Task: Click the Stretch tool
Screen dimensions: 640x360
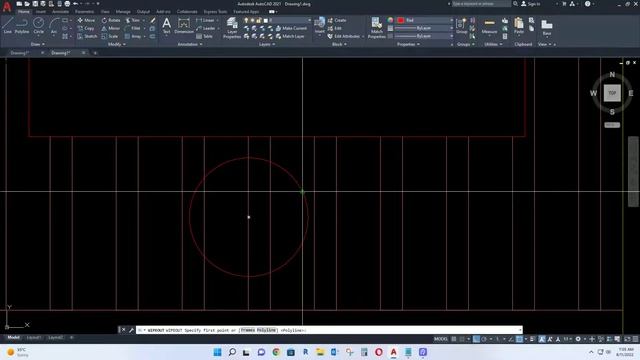Action: pos(87,36)
